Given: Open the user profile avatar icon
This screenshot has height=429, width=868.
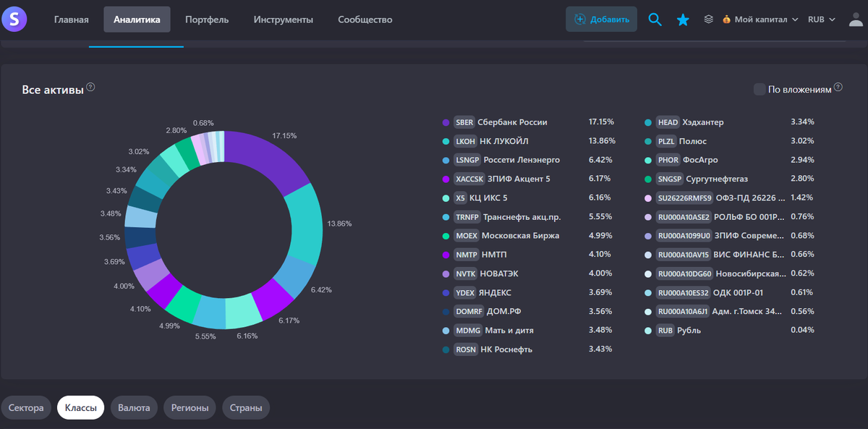Looking at the screenshot, I should (x=856, y=20).
